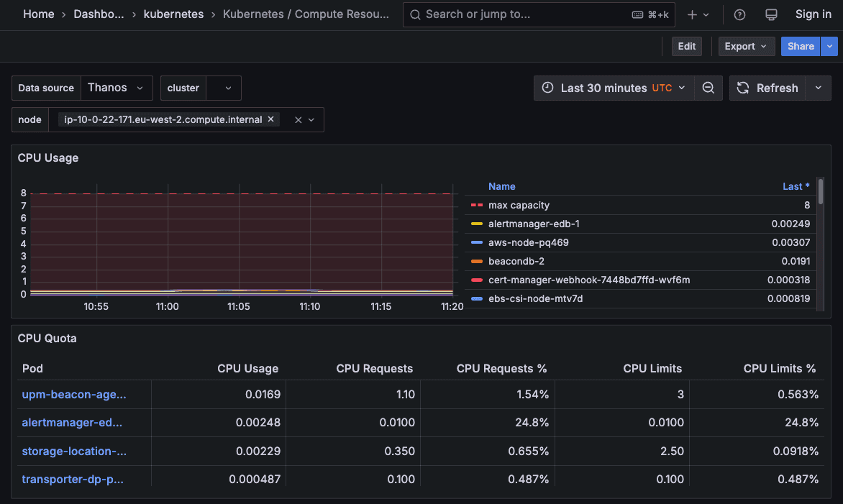Open the cluster variable dropdown
843x504 pixels.
click(224, 88)
